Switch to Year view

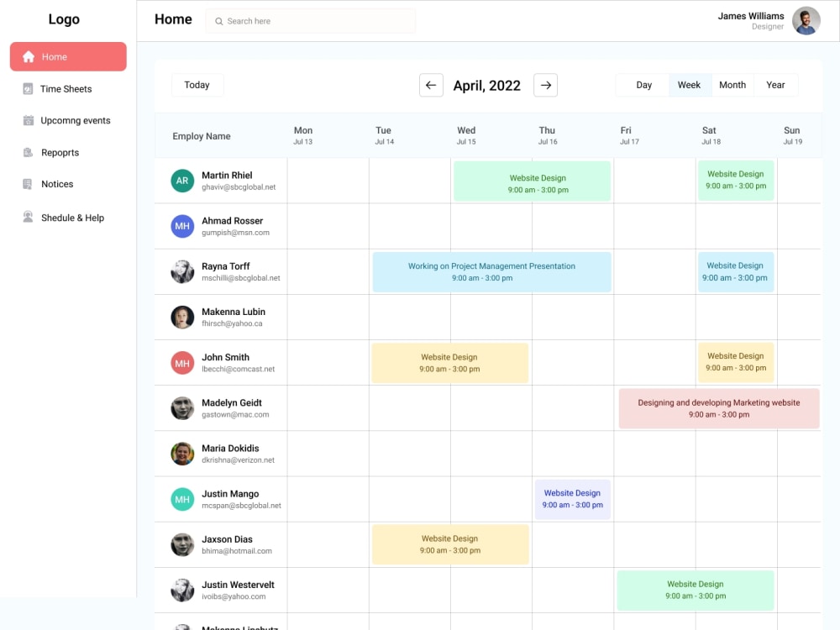pyautogui.click(x=775, y=85)
